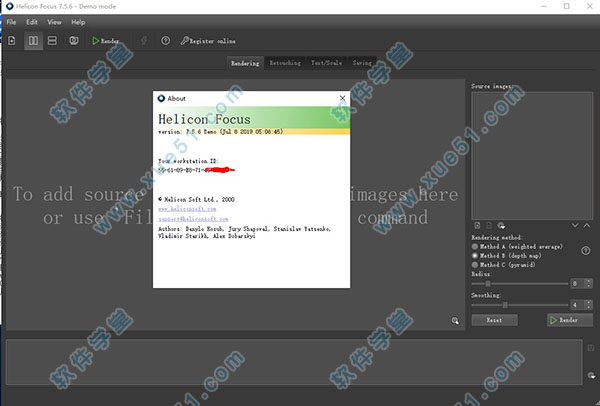This screenshot has width=600, height=406.
Task: Click the Reset button
Action: coord(494,320)
